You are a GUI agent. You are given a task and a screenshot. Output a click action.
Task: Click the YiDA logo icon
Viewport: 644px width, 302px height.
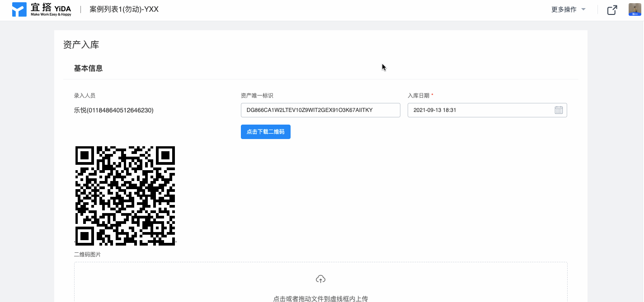point(19,9)
